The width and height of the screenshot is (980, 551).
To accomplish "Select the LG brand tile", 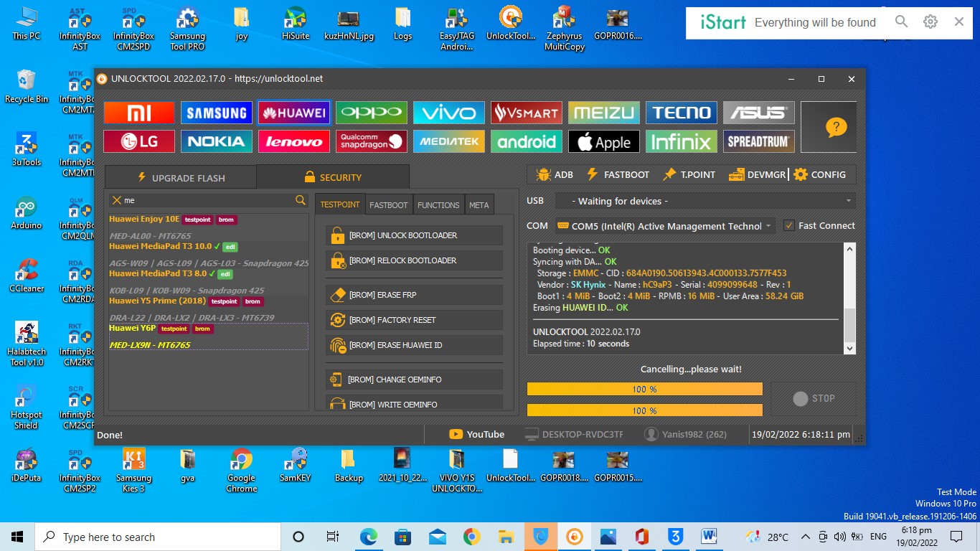I will pos(139,141).
